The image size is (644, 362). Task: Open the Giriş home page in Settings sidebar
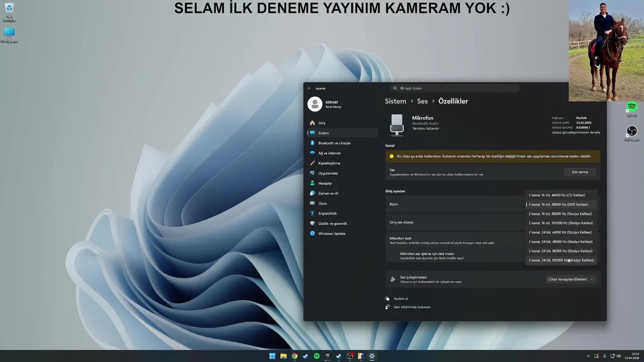pyautogui.click(x=342, y=123)
